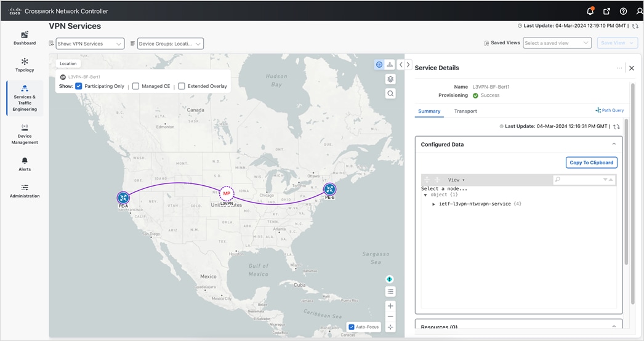Go to previous search result arrow in JSON viewer
The width and height of the screenshot is (644, 341).
tap(611, 180)
